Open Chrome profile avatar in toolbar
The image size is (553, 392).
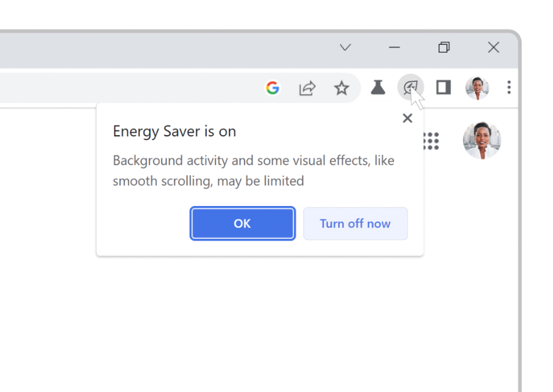pos(477,88)
